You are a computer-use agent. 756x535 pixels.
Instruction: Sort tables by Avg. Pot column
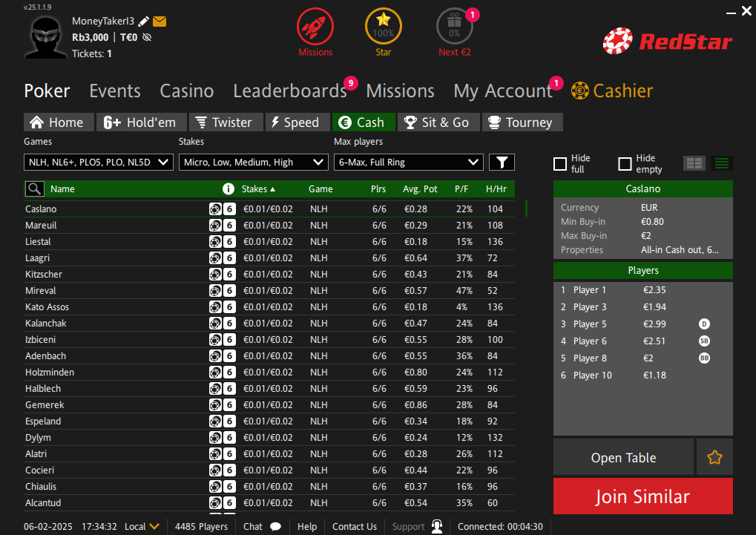(420, 189)
